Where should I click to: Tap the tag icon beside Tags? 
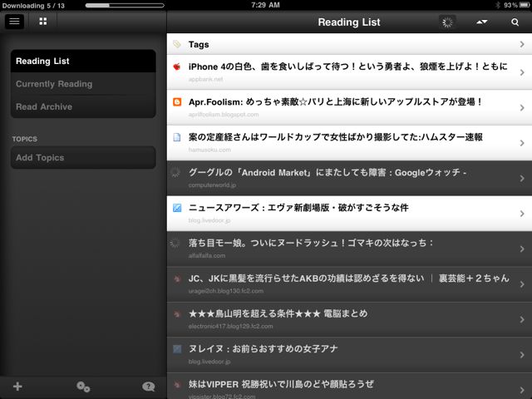177,44
